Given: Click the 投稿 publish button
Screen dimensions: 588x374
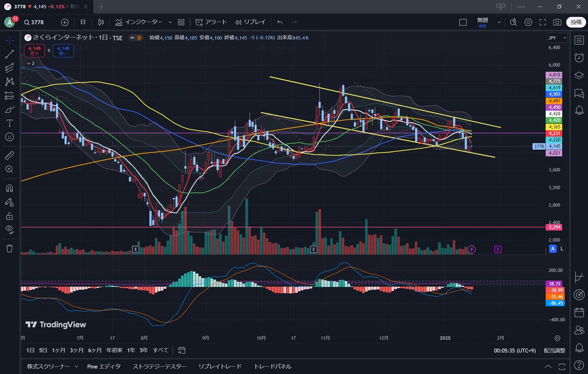Looking at the screenshot, I should pos(576,22).
